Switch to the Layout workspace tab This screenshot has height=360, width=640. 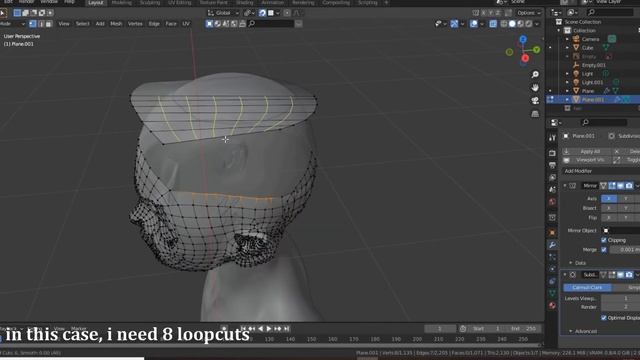point(96,3)
